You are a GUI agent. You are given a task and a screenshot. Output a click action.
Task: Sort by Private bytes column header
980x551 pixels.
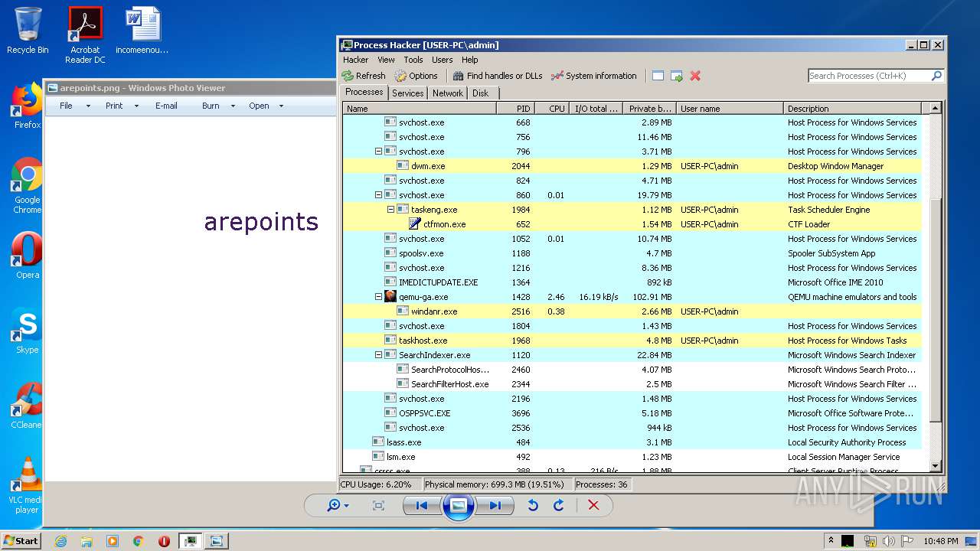tap(649, 109)
